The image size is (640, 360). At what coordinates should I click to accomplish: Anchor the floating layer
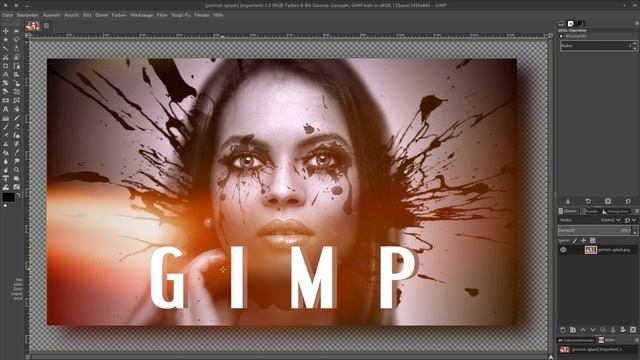[613, 329]
